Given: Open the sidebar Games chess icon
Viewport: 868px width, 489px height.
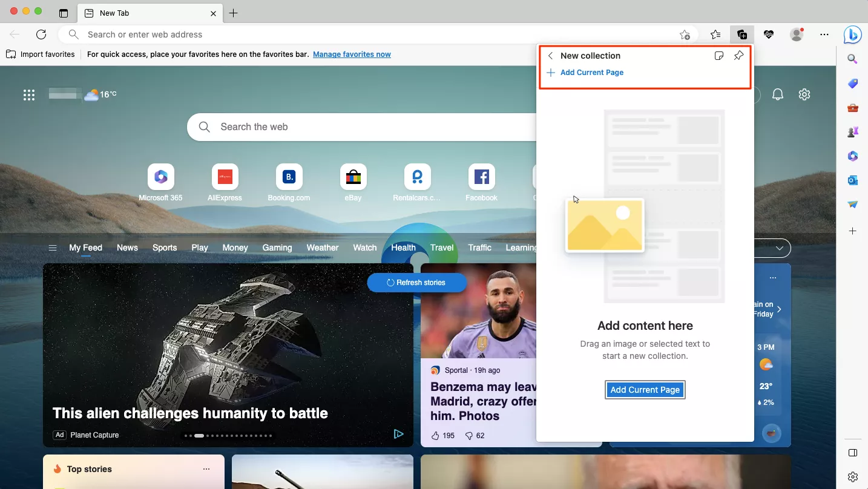Looking at the screenshot, I should click(x=852, y=132).
